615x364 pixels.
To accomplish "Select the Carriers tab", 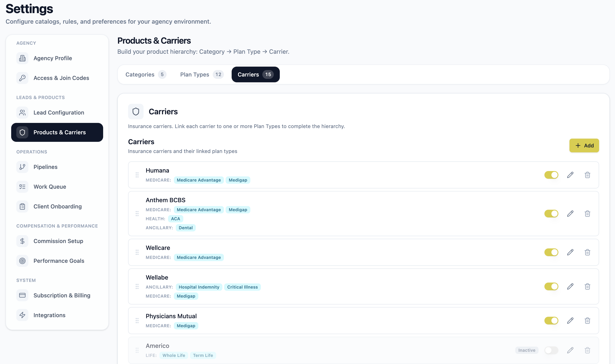I will [255, 75].
